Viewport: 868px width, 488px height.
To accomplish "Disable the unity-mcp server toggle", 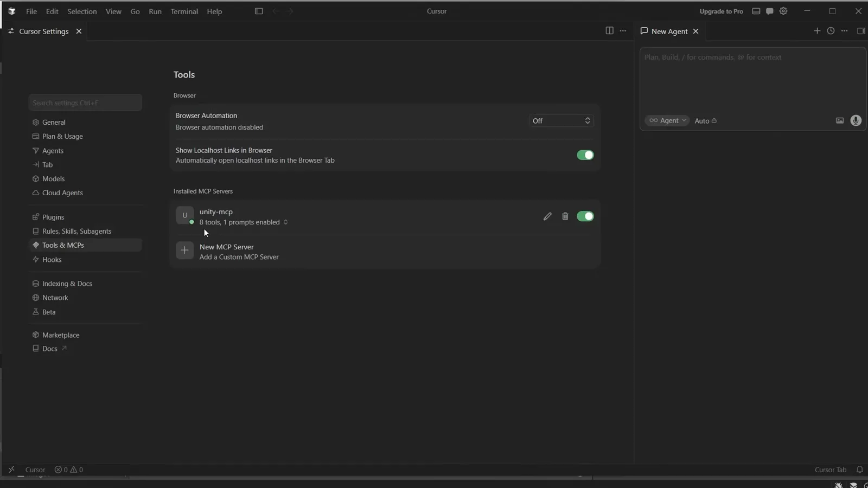I will 585,216.
